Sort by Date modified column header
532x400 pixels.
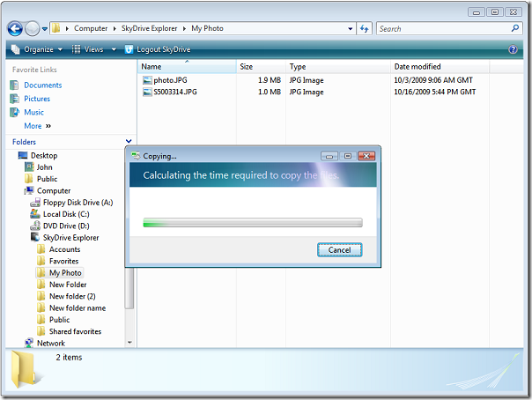point(440,66)
